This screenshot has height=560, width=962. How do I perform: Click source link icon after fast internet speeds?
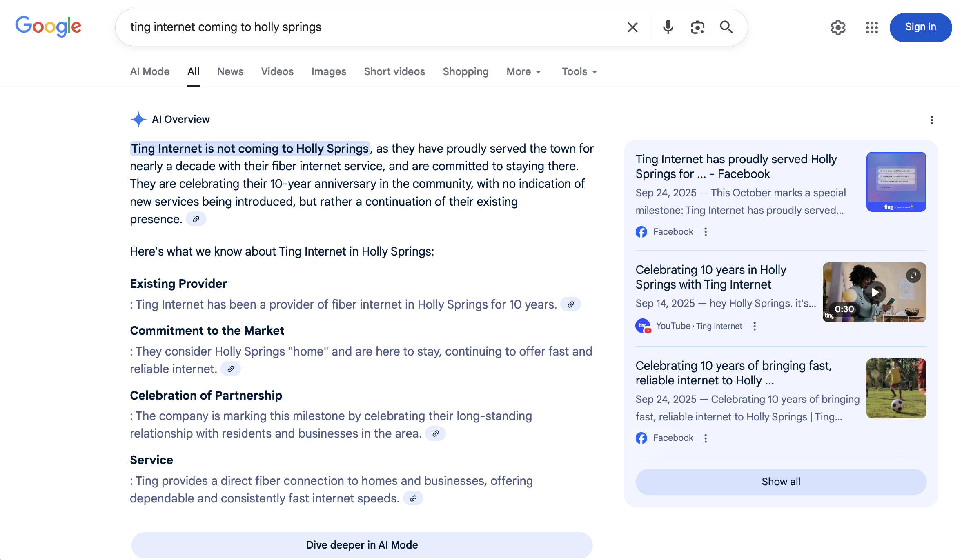click(x=413, y=498)
